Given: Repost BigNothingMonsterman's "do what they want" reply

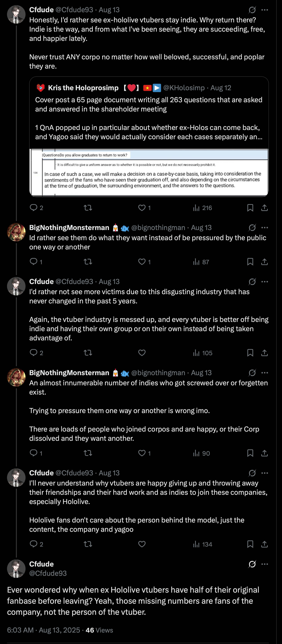Looking at the screenshot, I should point(88,262).
